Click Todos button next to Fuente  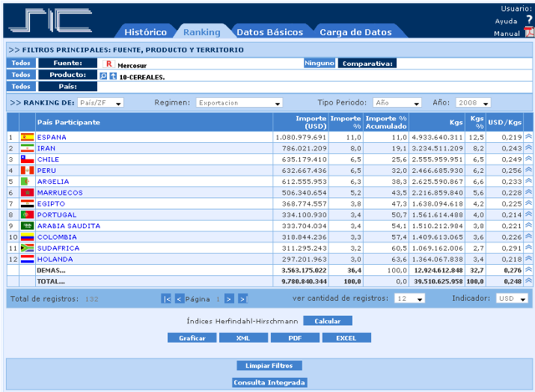[21, 63]
